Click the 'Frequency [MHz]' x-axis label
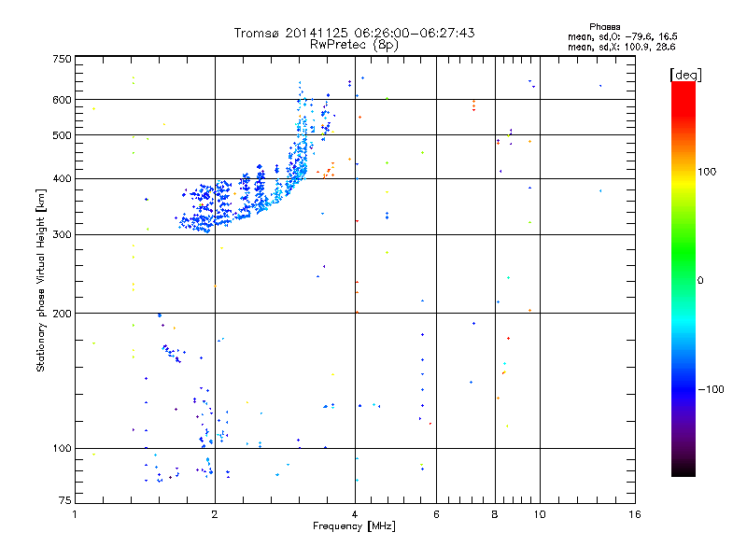This screenshot has height=560, width=747. click(x=354, y=526)
